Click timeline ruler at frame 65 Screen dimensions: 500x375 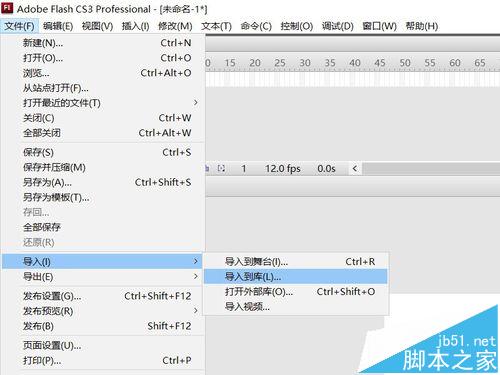(480, 63)
